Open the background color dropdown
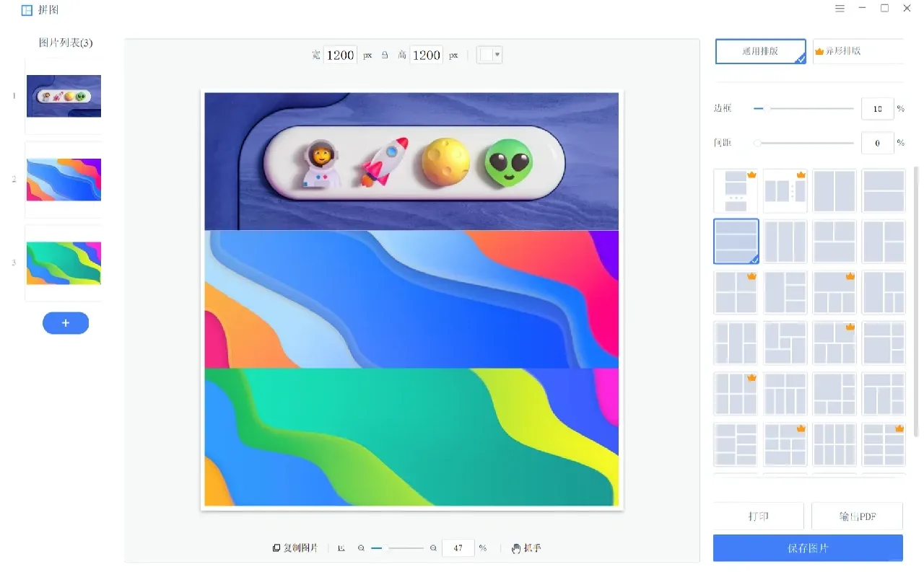 tap(489, 55)
